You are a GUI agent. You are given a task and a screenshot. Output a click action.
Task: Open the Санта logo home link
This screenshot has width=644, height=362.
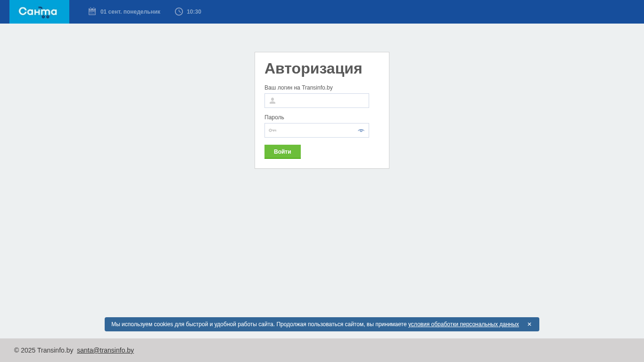pos(39,12)
